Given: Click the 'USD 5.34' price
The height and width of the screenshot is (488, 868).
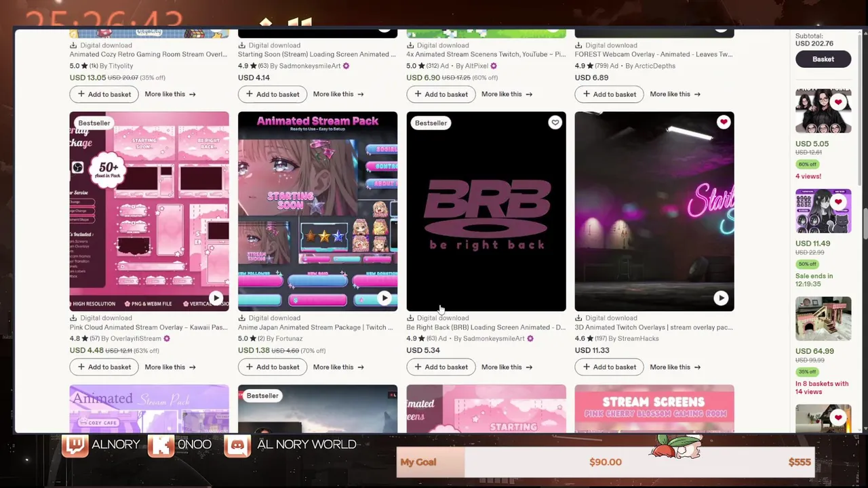Looking at the screenshot, I should [x=423, y=350].
